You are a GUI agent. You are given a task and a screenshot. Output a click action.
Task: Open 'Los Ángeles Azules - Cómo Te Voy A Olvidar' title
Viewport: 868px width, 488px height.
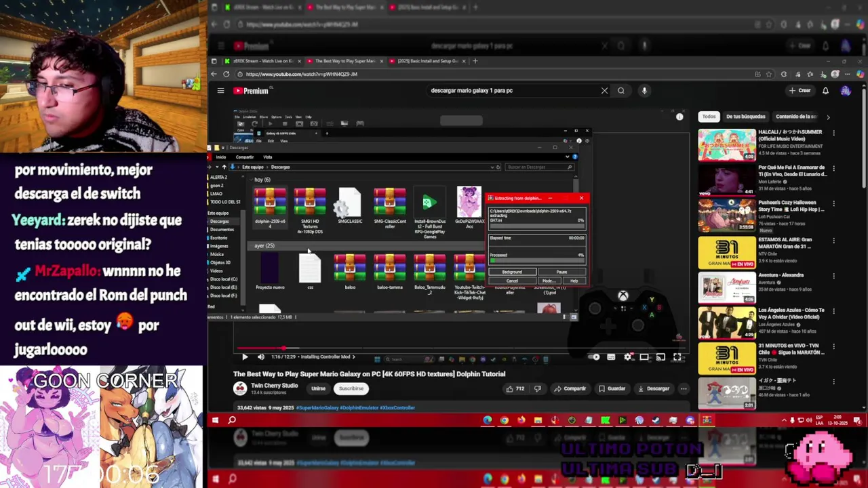click(791, 313)
